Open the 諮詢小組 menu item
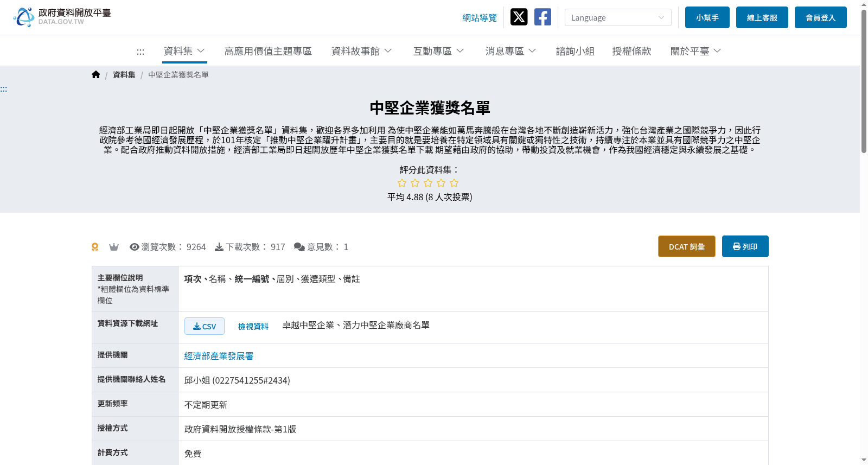Viewport: 868px width, 465px height. coord(575,51)
